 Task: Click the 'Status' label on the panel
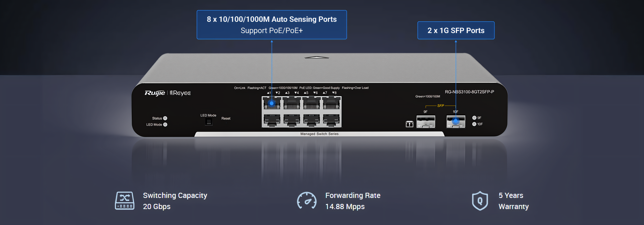pyautogui.click(x=157, y=118)
